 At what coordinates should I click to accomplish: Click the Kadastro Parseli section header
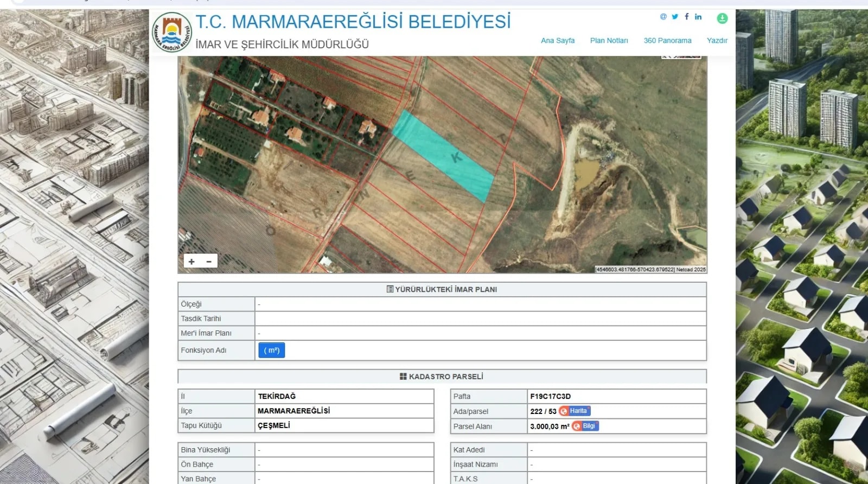pyautogui.click(x=442, y=377)
